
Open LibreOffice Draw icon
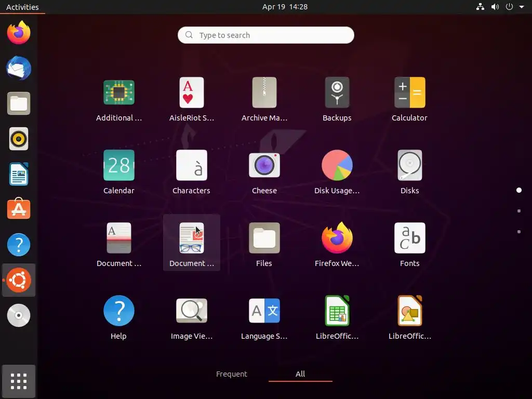point(409,311)
